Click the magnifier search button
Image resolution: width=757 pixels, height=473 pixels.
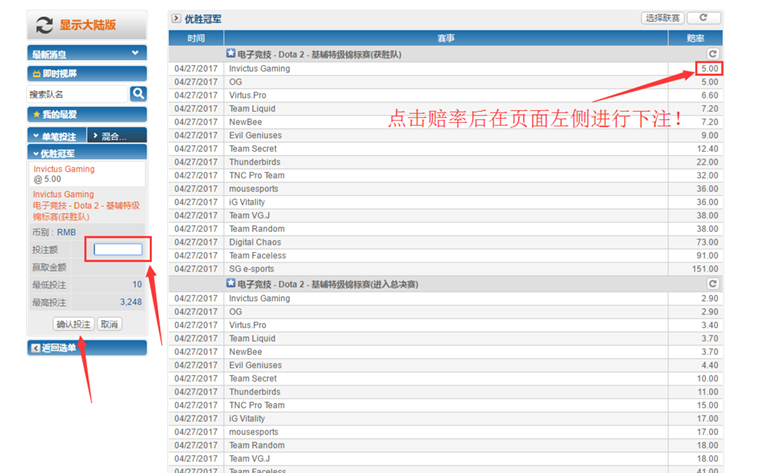click(x=138, y=94)
